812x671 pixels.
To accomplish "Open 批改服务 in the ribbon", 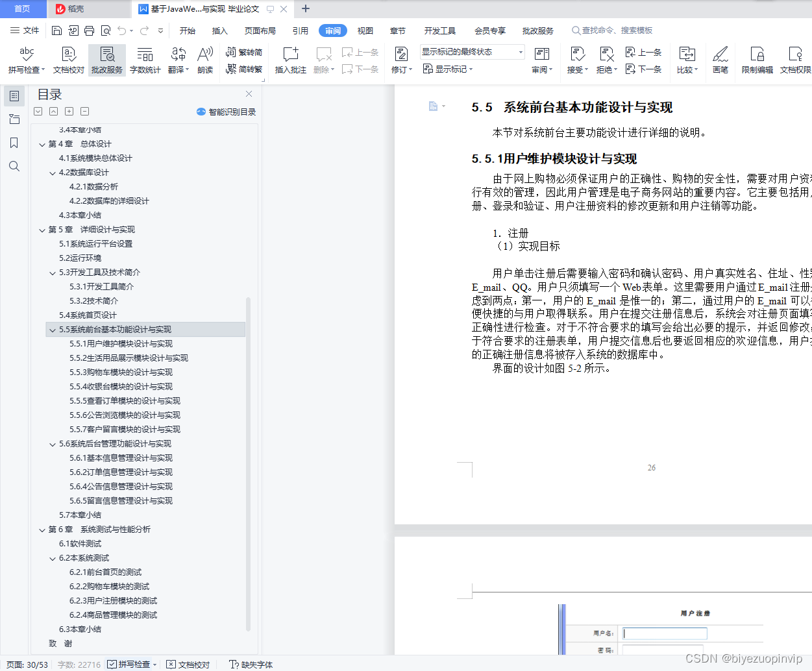I will tap(106, 60).
